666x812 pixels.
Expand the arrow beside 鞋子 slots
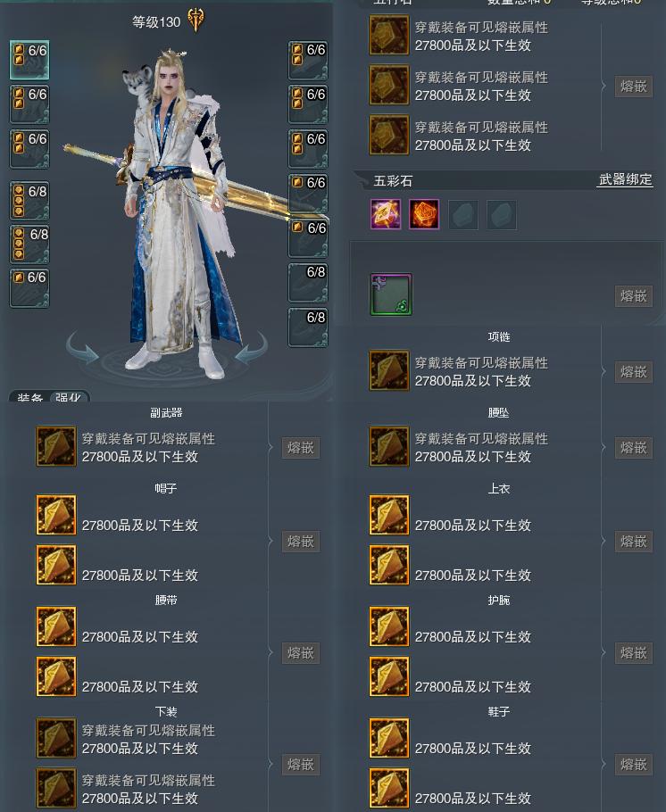[604, 765]
